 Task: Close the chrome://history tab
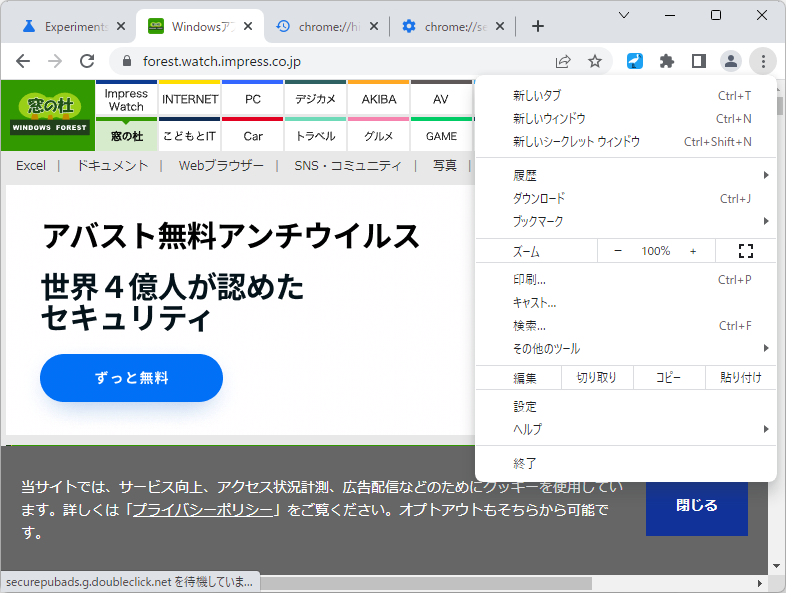coord(373,26)
